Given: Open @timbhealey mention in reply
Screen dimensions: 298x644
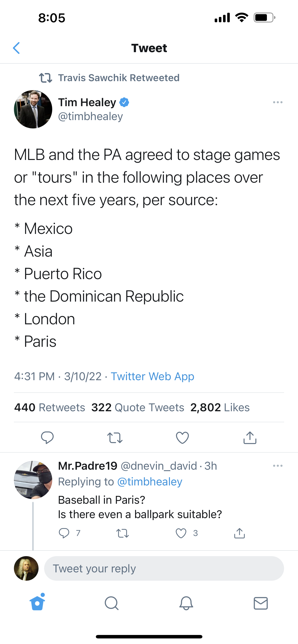Looking at the screenshot, I should tap(150, 482).
